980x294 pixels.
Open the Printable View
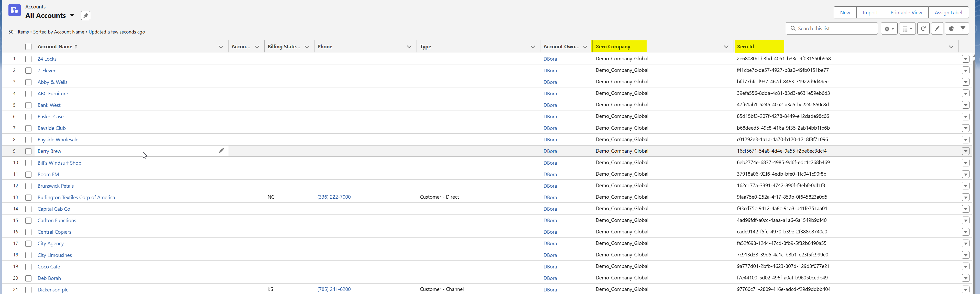(906, 13)
